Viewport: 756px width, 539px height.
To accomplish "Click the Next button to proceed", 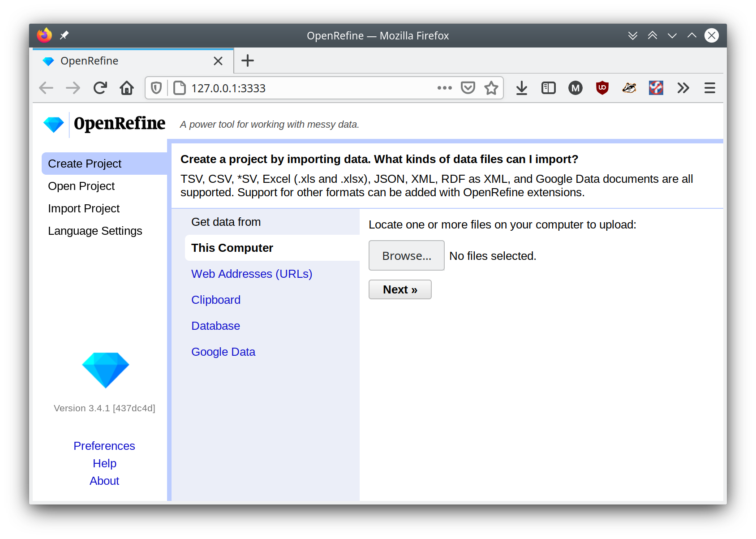I will (400, 289).
